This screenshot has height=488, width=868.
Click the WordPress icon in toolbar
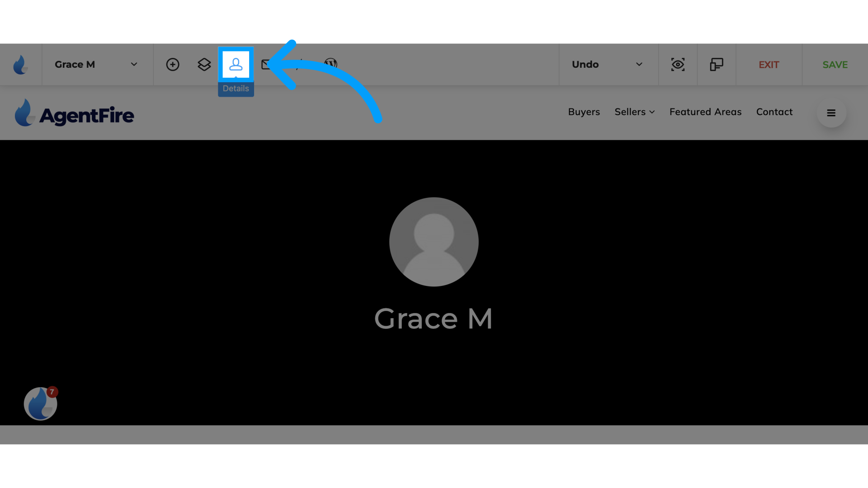click(x=330, y=64)
